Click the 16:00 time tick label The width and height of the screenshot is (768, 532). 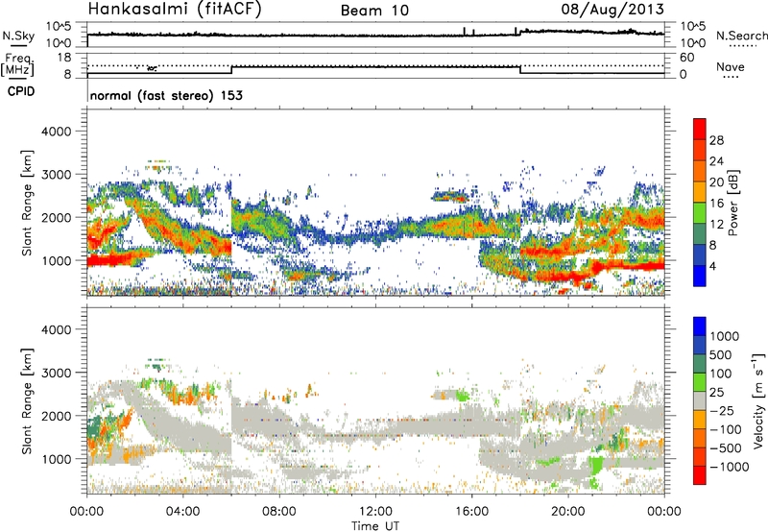pos(471,512)
